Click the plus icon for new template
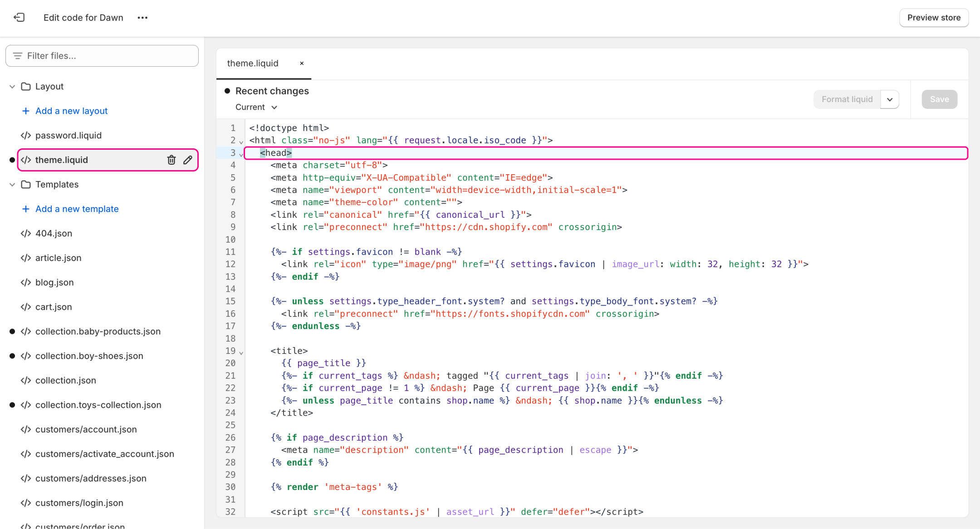Viewport: 980px width, 529px height. 26,209
